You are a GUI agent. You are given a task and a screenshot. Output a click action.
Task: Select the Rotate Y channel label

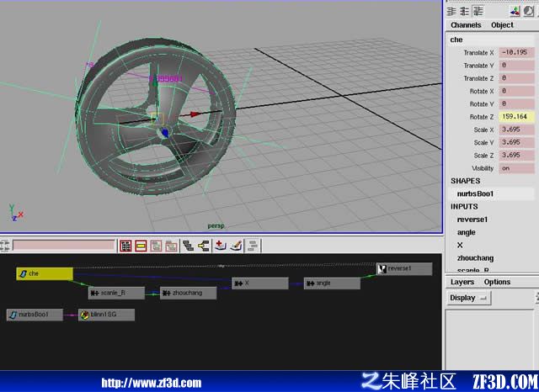coord(482,103)
